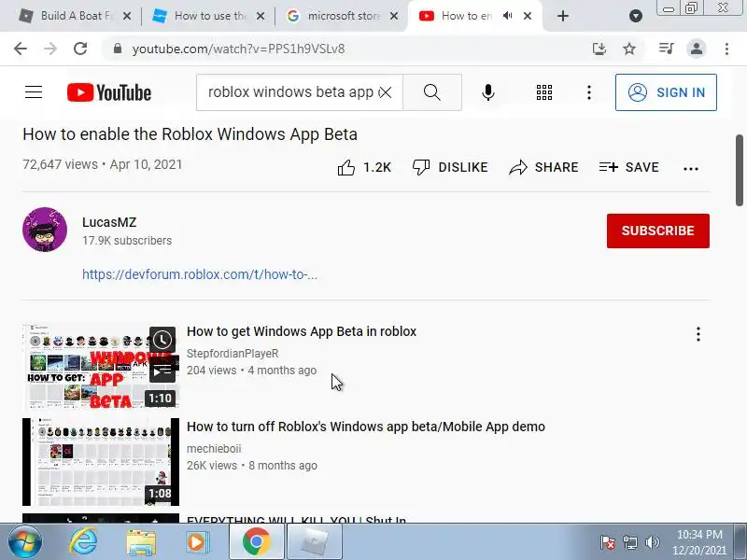Open the network tray icon
Viewport: 747px width, 560px height.
coord(630,542)
